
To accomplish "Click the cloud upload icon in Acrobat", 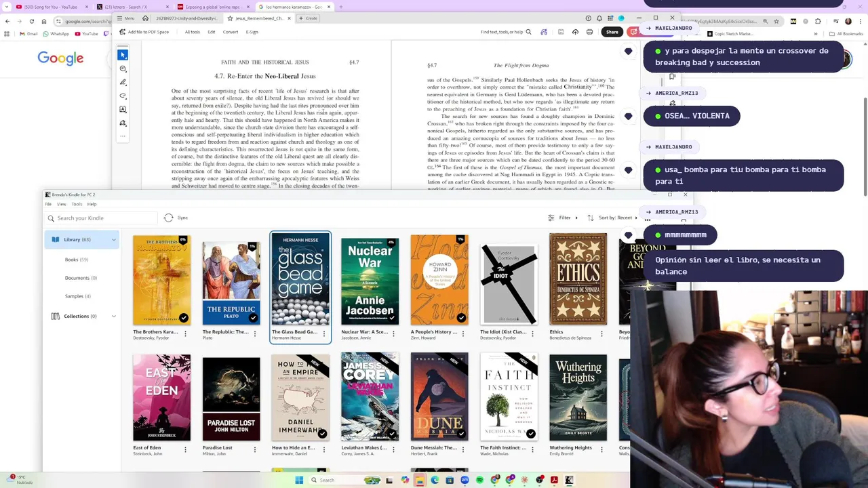I will (575, 32).
